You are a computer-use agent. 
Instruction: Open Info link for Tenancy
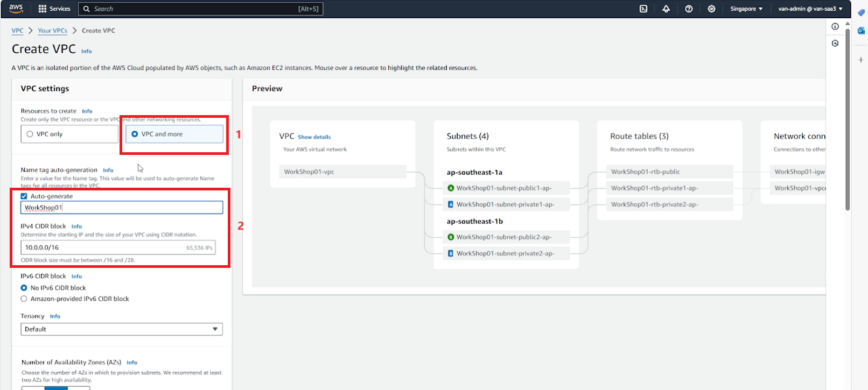click(55, 316)
